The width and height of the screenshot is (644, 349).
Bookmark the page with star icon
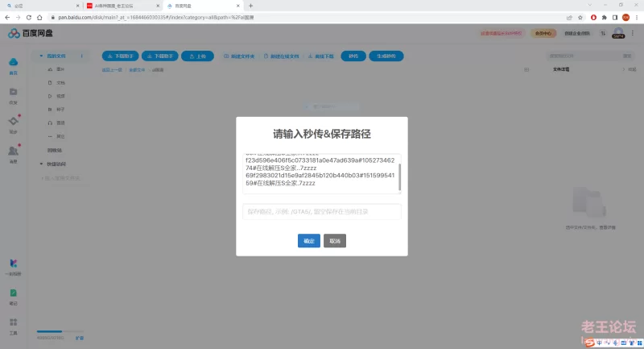pos(580,17)
